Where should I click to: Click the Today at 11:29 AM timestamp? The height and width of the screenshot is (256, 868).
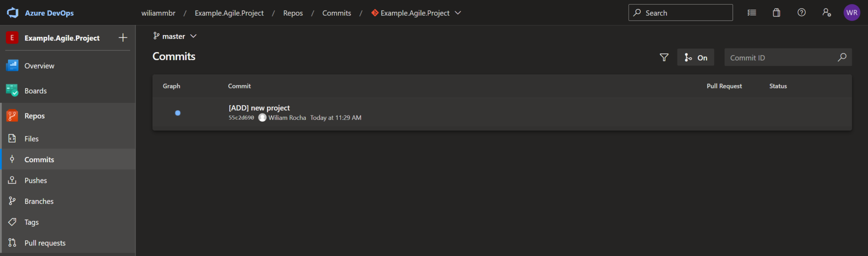[x=336, y=118]
